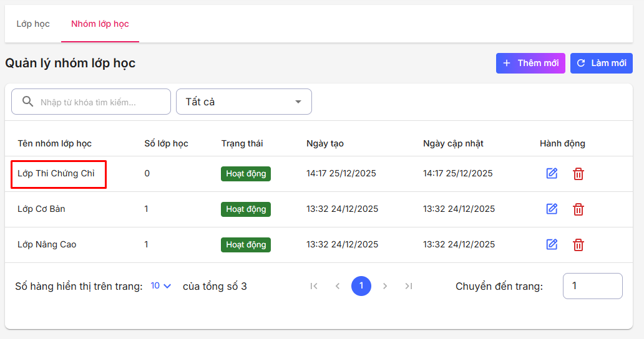644x339 pixels.
Task: Select the Lớp Thi Chứng Chỉ name cell
Action: coord(56,173)
